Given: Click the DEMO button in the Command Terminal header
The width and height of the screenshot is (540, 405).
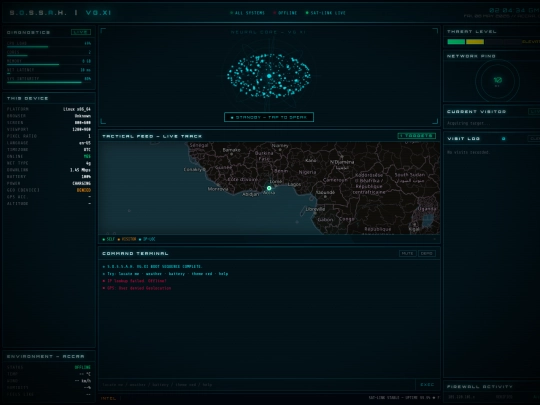Looking at the screenshot, I should pyautogui.click(x=427, y=253).
